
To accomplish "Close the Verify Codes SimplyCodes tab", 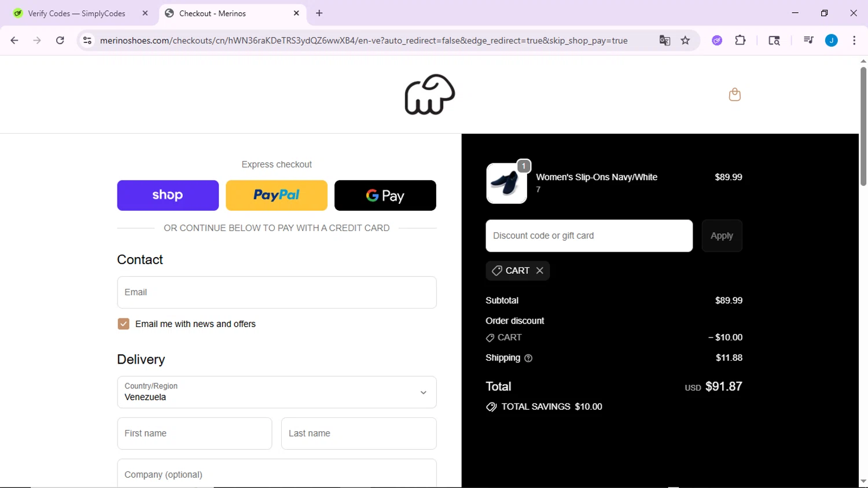I will pyautogui.click(x=145, y=13).
